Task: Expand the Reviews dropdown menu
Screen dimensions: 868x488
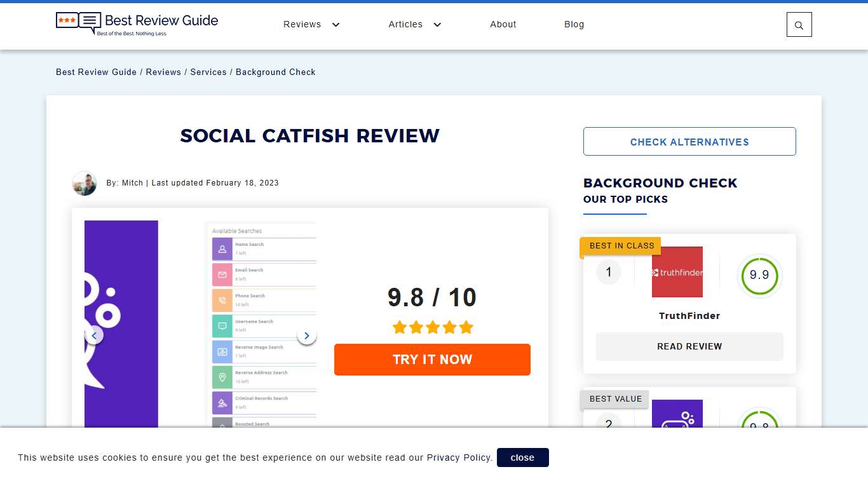Action: click(x=311, y=24)
